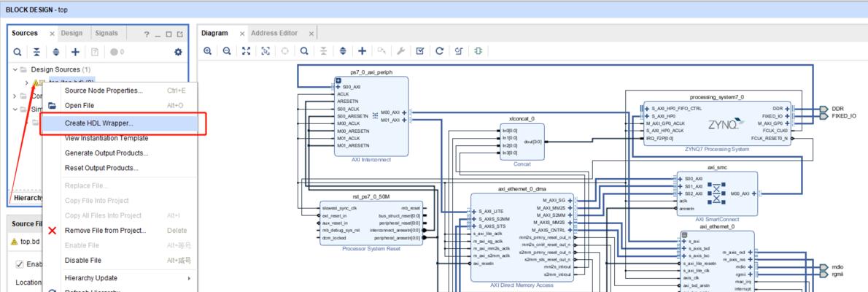Search the diagram with the magnifier icon
Viewport: 868px width, 292px height.
click(x=304, y=50)
